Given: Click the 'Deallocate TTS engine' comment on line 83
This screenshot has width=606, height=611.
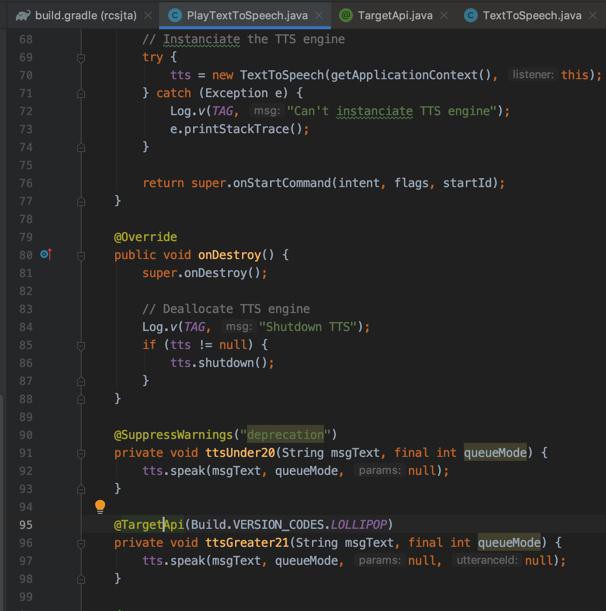Looking at the screenshot, I should pos(226,309).
